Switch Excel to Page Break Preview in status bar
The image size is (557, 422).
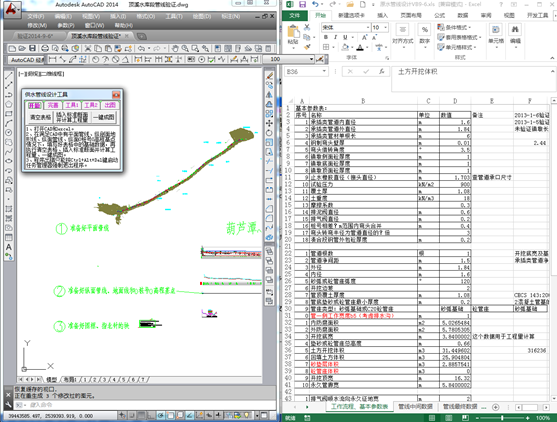[465, 418]
